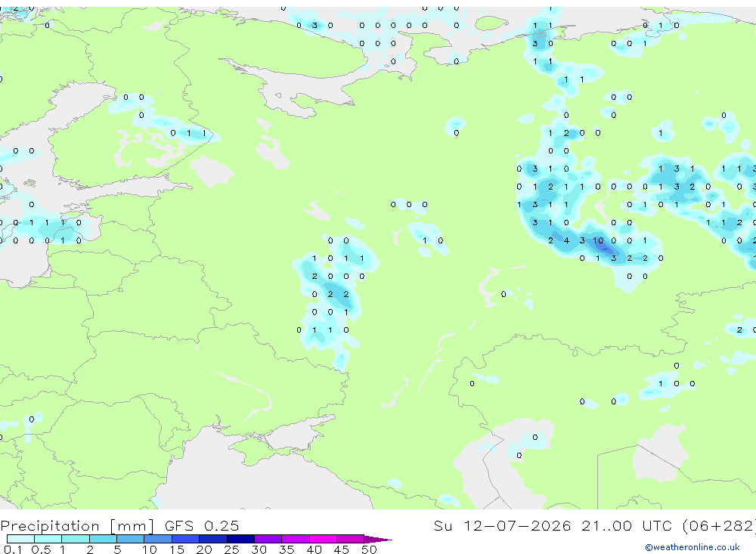Click the legend label '50'
Viewport: 756px width, 554px height.
[x=369, y=549]
